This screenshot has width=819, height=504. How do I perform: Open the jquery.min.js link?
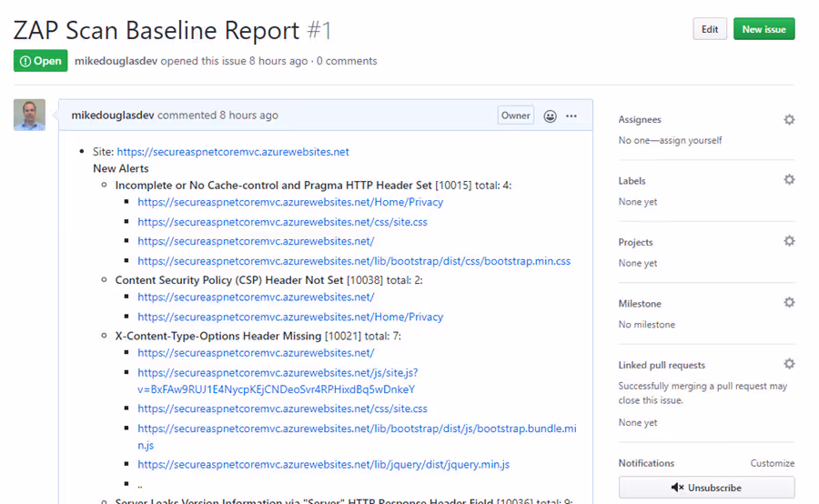(324, 464)
